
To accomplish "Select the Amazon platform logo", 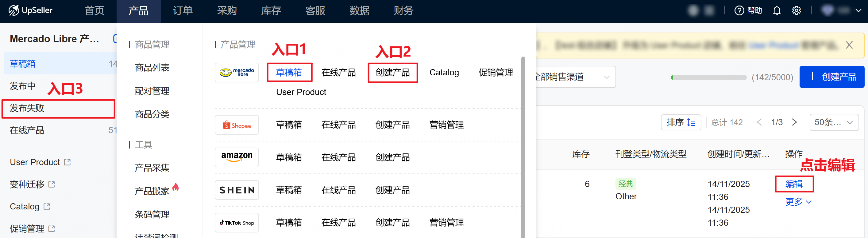I will click(x=237, y=157).
